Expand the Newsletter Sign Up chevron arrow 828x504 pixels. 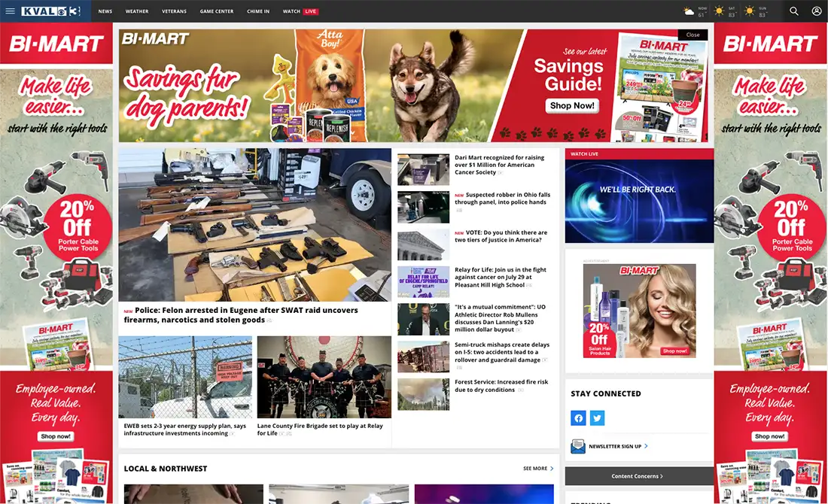646,446
